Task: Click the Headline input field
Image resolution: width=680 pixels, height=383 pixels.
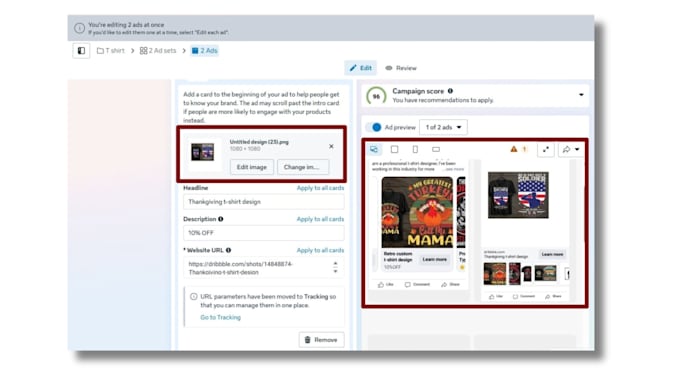Action: pyautogui.click(x=264, y=202)
